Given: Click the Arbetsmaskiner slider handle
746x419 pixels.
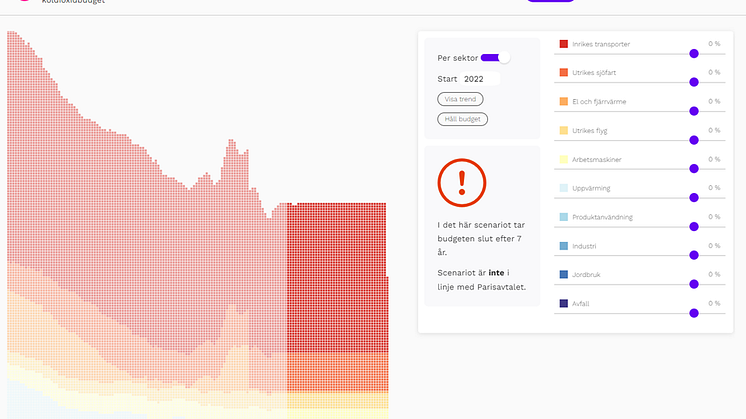Looking at the screenshot, I should click(x=694, y=169).
